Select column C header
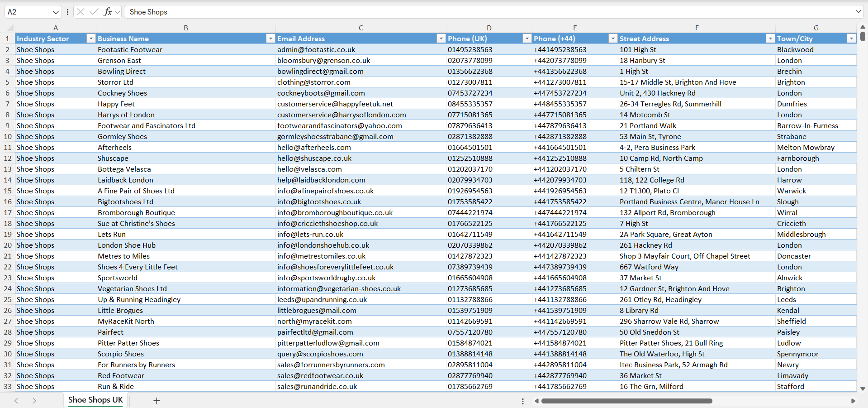The image size is (868, 408). click(x=361, y=28)
